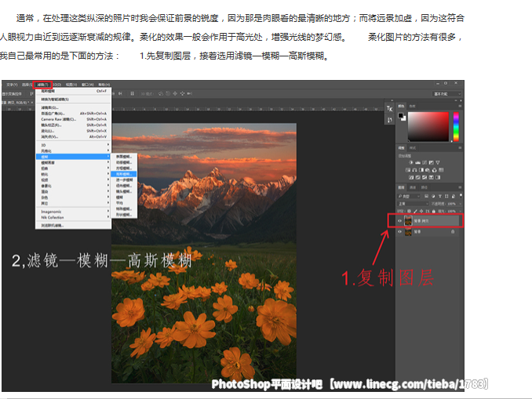Click the lock icon on 背景 layer
The width and height of the screenshot is (532, 399).
(453, 231)
